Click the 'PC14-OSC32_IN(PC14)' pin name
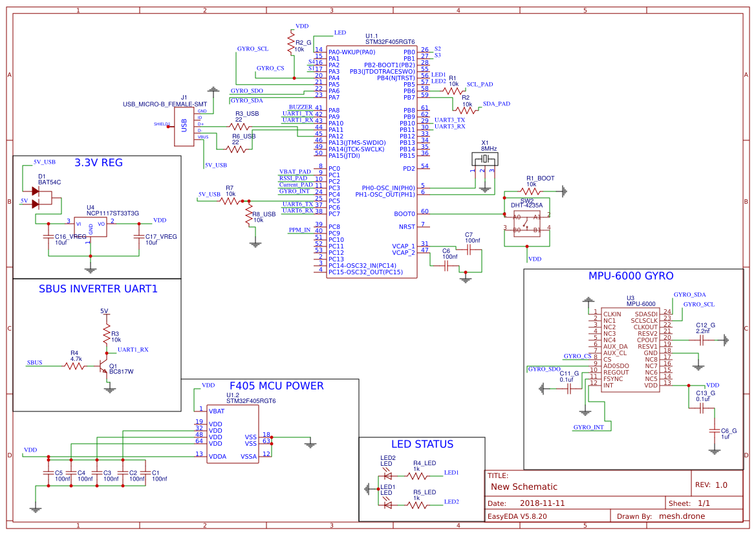 [363, 266]
